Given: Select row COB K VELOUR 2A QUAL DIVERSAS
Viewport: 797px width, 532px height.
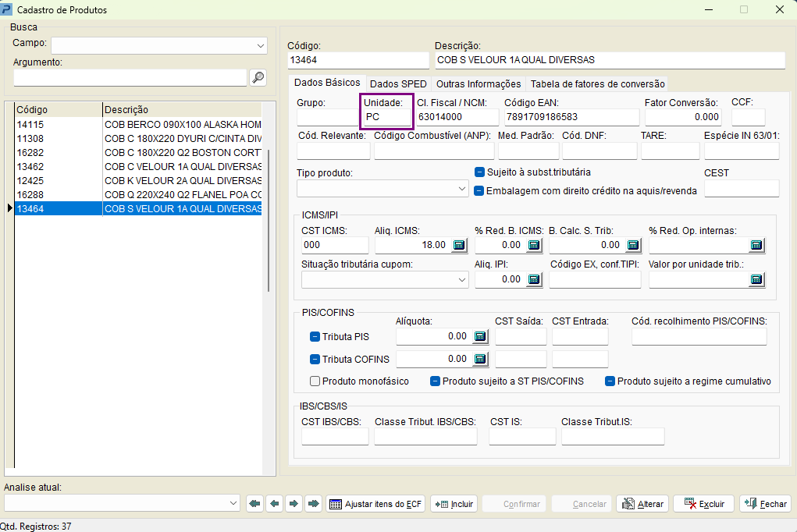Looking at the screenshot, I should click(x=138, y=180).
